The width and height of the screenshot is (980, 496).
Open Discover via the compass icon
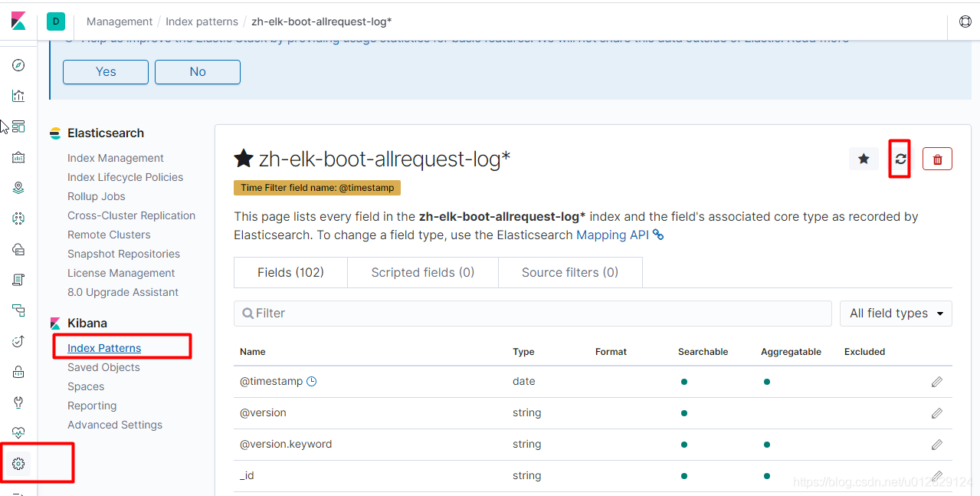(19, 65)
